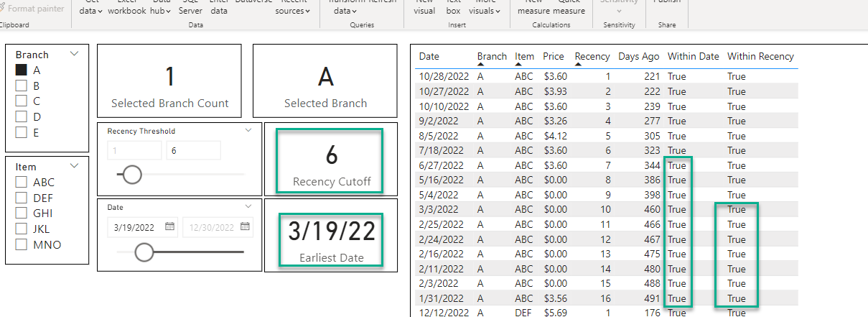Click price cell $3.93 in table
The height and width of the screenshot is (317, 868).
pos(555,91)
